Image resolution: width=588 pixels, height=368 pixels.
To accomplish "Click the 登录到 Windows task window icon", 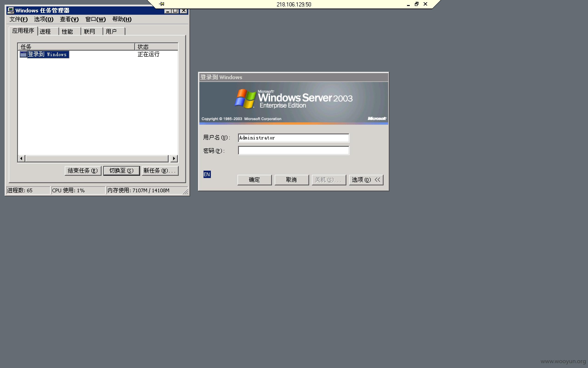I will 23,54.
